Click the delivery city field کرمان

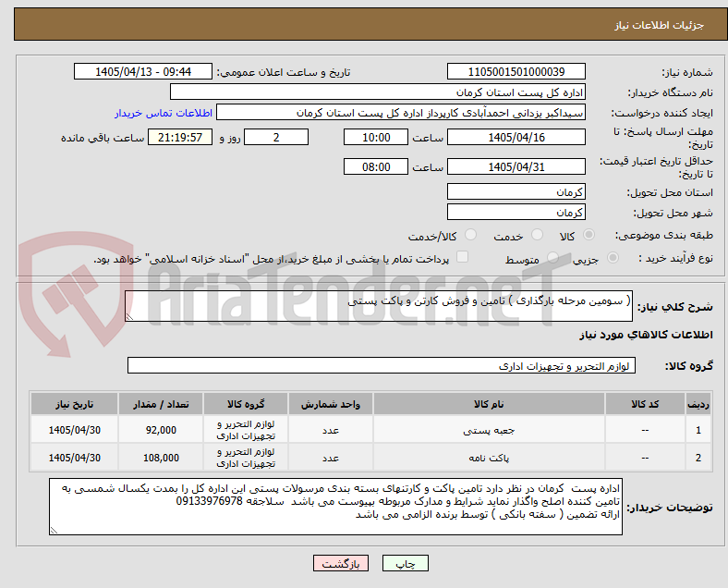pyautogui.click(x=516, y=212)
